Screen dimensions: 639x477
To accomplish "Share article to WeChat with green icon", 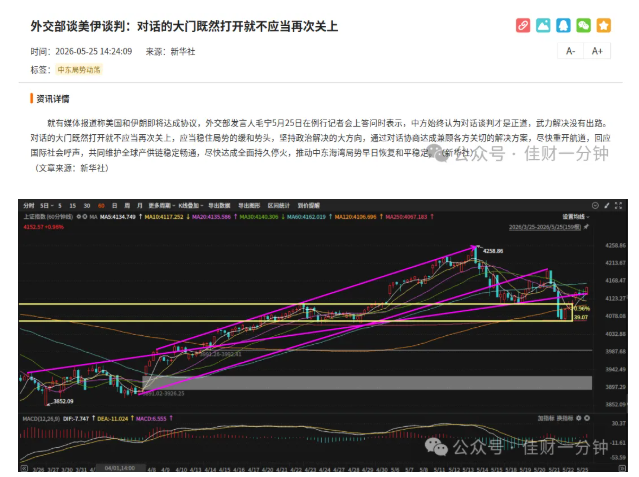I will coord(583,25).
